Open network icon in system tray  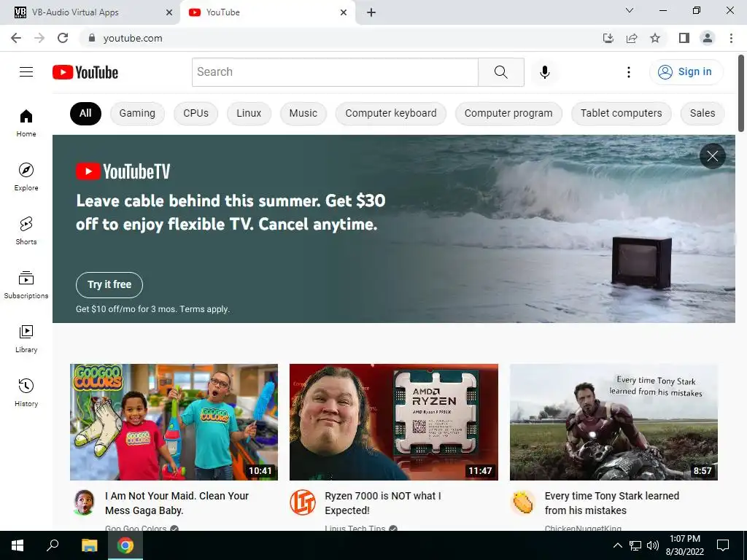point(635,545)
